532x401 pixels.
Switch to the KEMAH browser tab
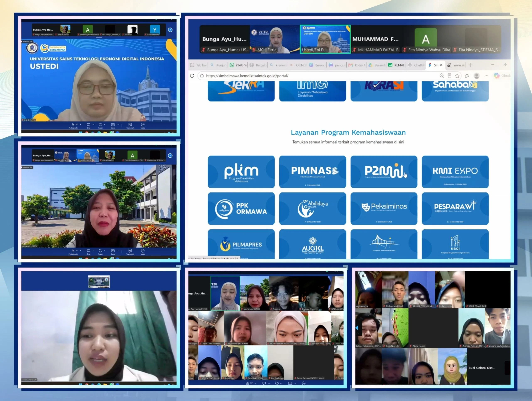coord(397,65)
